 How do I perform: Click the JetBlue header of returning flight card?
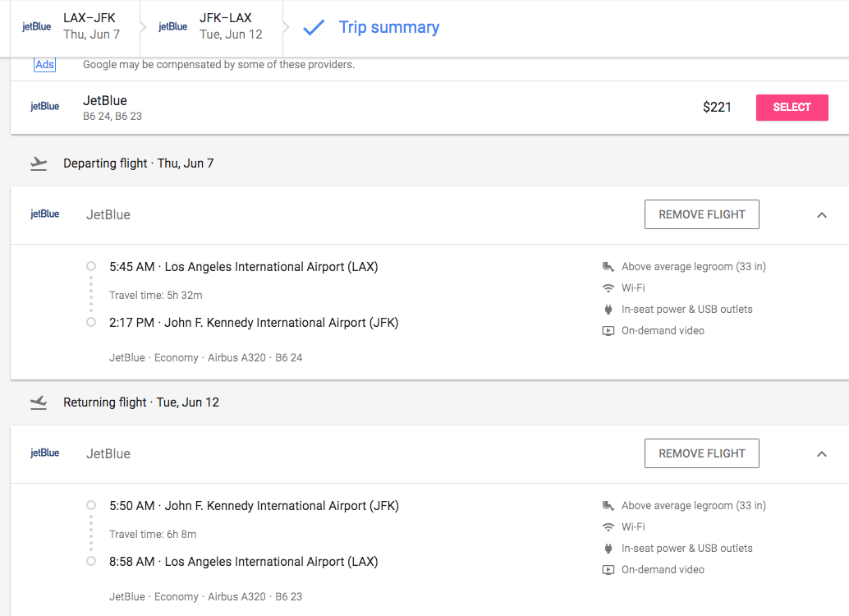coord(108,454)
